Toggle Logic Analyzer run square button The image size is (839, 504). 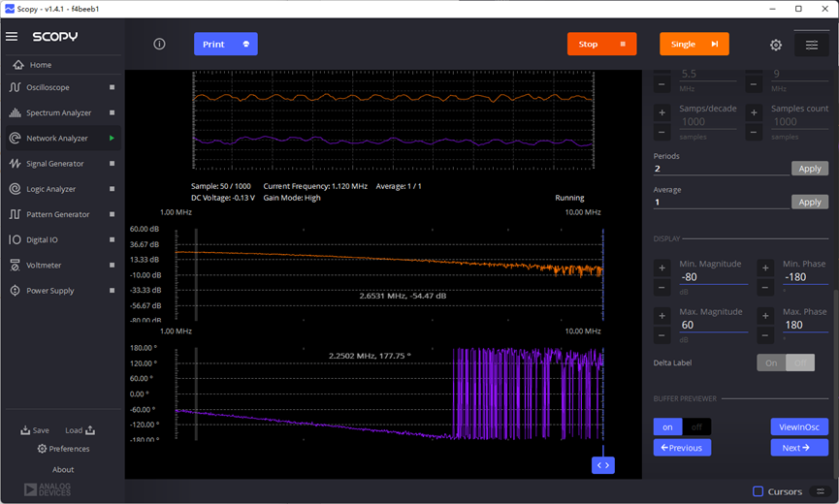(112, 189)
